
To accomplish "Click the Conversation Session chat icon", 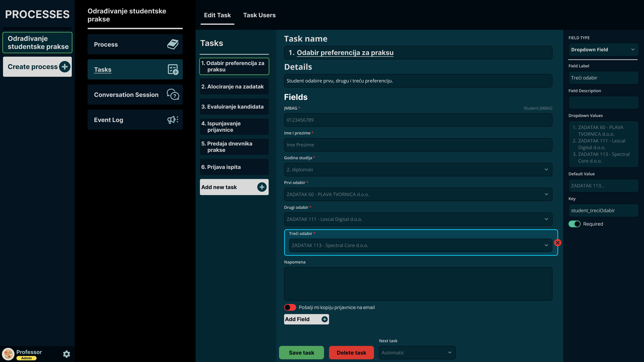I will pyautogui.click(x=173, y=95).
